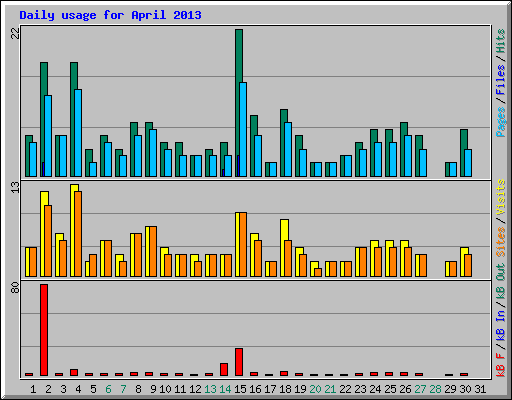Click the day 12 label on x-axis
Image resolution: width=512 pixels, height=400 pixels.
point(195,389)
